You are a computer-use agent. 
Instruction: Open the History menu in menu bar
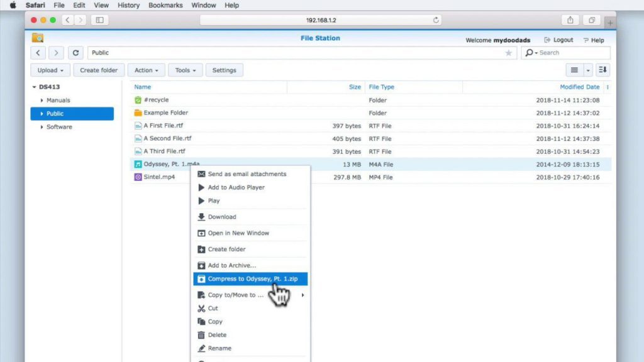tap(128, 5)
